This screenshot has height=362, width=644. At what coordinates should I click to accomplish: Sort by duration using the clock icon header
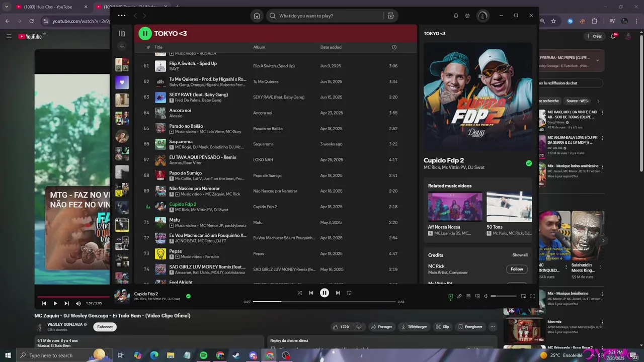click(x=394, y=47)
